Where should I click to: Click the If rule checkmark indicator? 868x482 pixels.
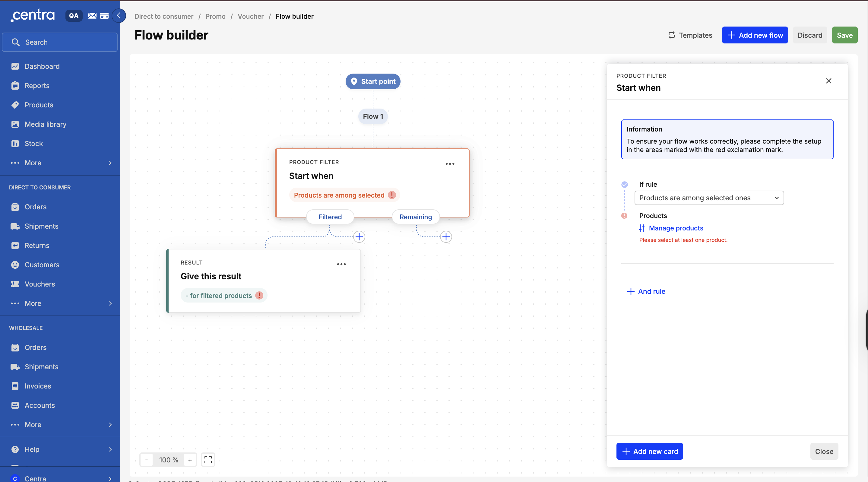pos(624,184)
